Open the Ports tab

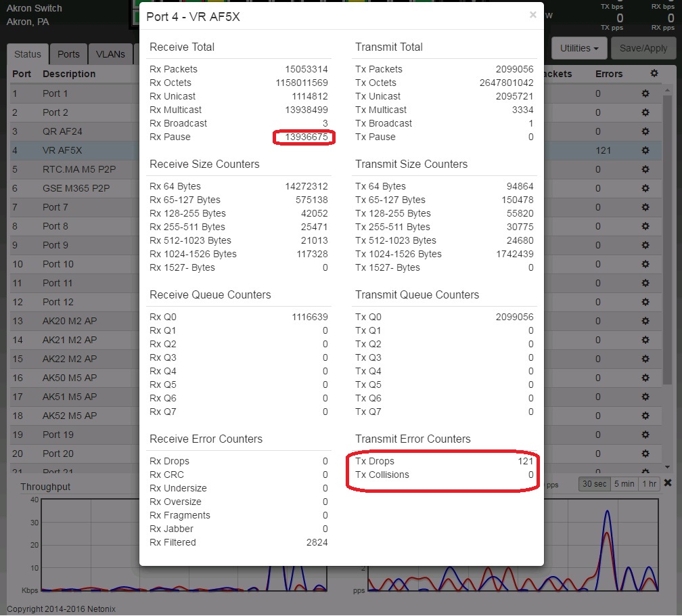pos(68,55)
